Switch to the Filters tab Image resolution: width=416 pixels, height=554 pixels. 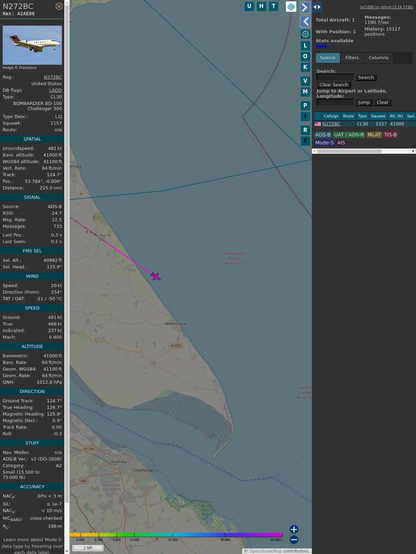(x=352, y=58)
